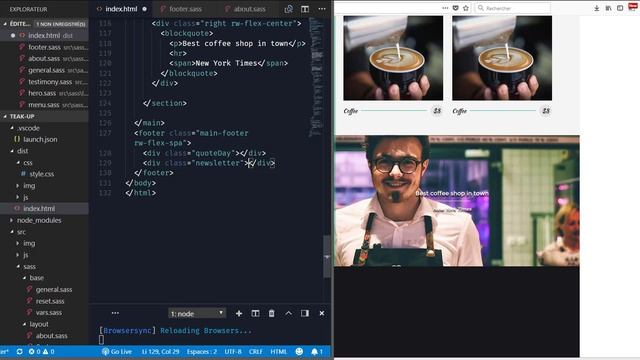Viewport: 640px width, 360px height.
Task: Open Firefox library icon
Action: pyautogui.click(x=609, y=8)
